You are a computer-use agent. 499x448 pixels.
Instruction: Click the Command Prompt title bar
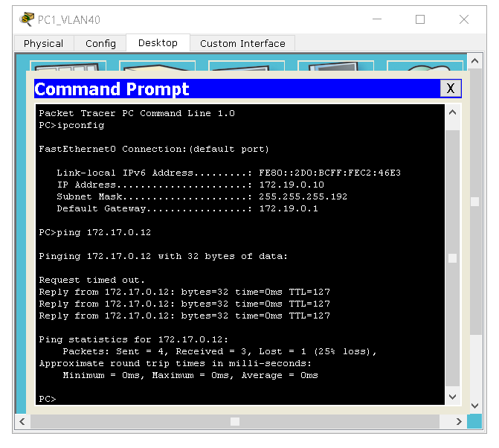[237, 89]
